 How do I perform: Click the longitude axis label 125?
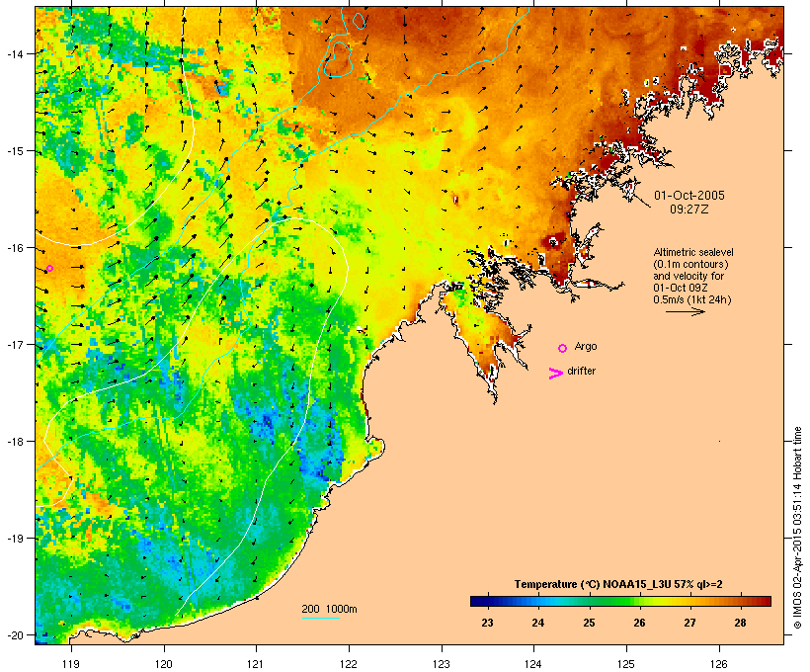click(626, 664)
